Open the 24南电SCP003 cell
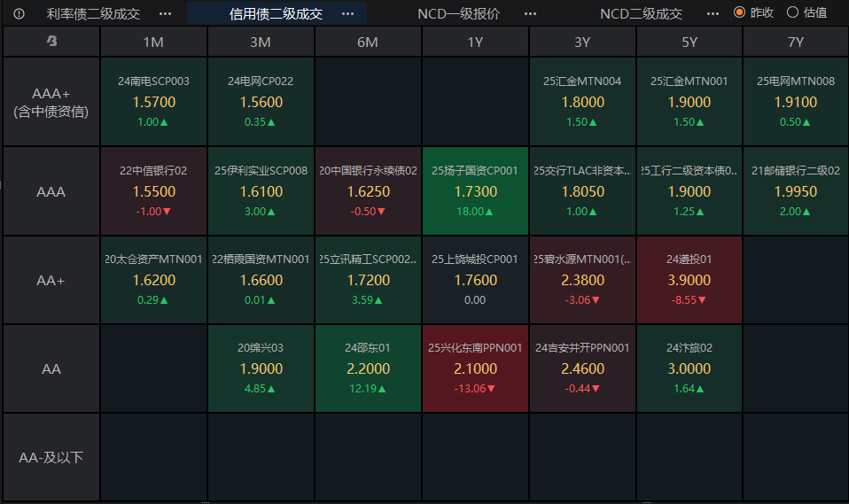 pos(153,102)
